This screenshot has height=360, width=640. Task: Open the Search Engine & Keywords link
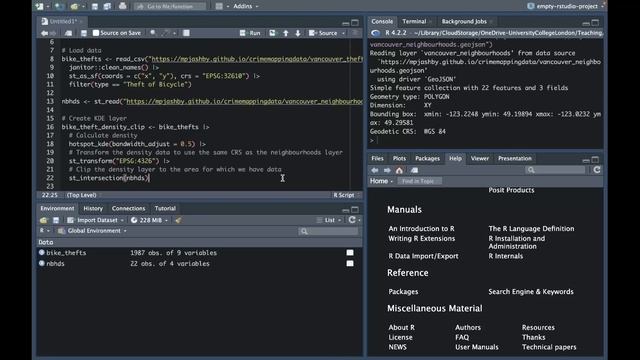pyautogui.click(x=531, y=291)
